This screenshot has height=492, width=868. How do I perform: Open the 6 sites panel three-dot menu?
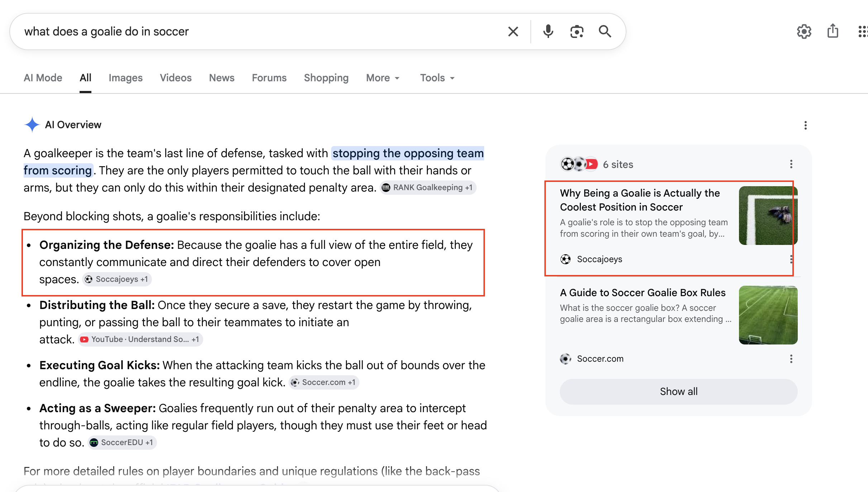coord(791,164)
